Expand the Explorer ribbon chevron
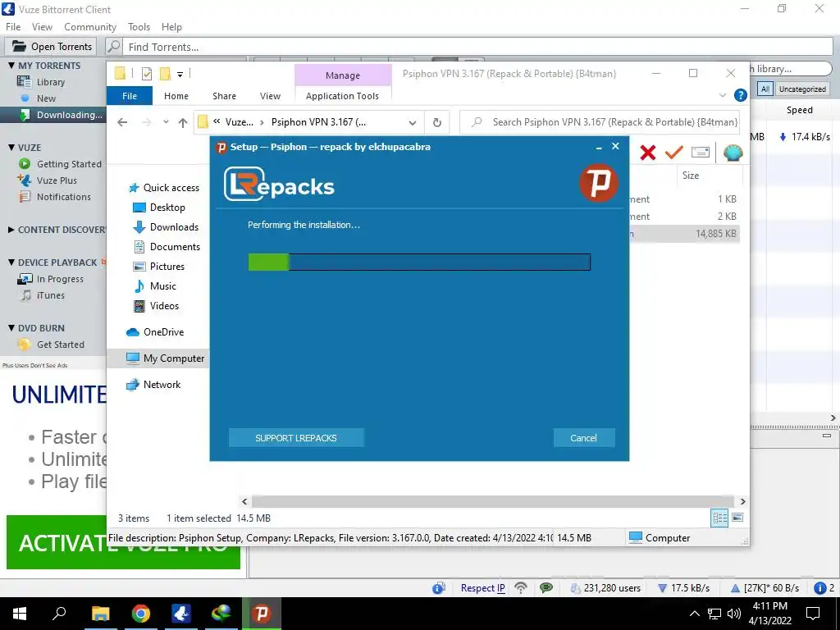The image size is (840, 630). [x=723, y=95]
